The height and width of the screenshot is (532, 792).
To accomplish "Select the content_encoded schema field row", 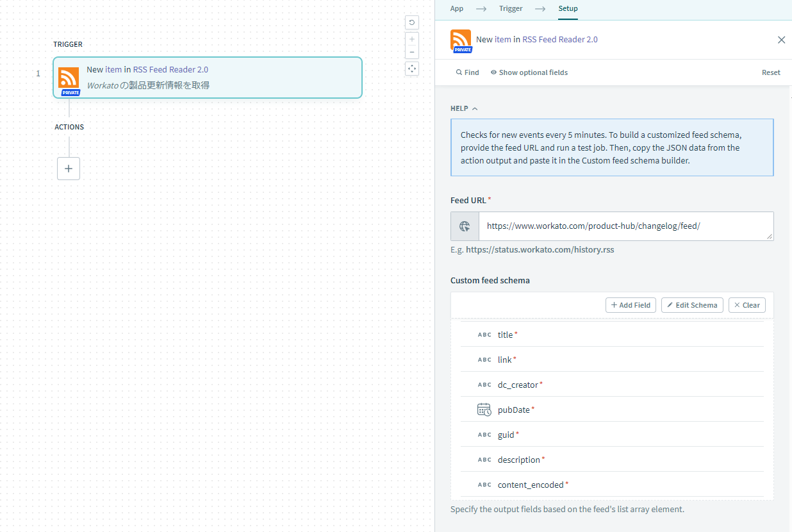I will click(612, 485).
